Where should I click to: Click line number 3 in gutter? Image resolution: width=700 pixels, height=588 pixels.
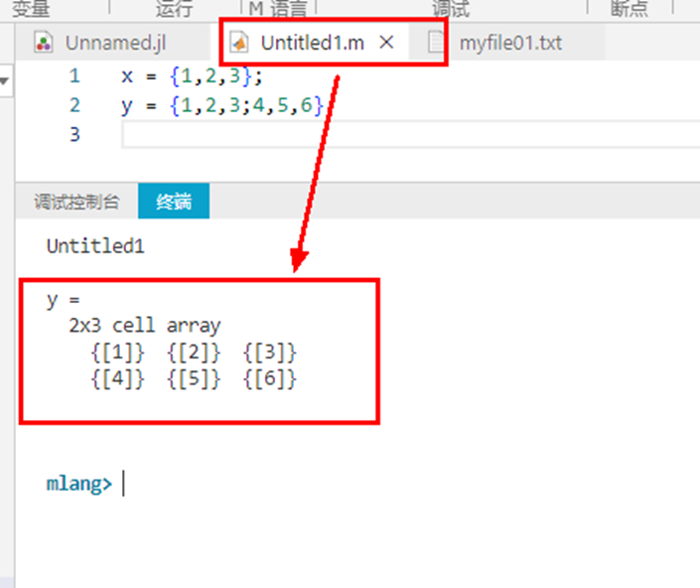tap(74, 135)
